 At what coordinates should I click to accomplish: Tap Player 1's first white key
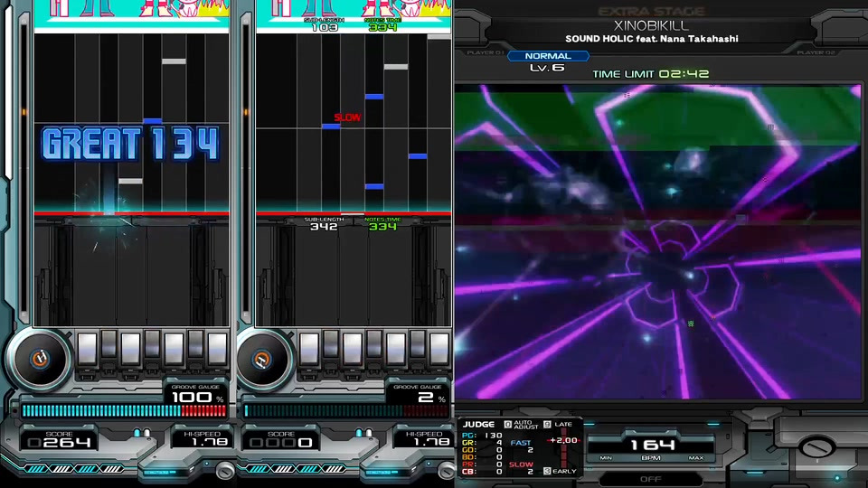click(88, 350)
